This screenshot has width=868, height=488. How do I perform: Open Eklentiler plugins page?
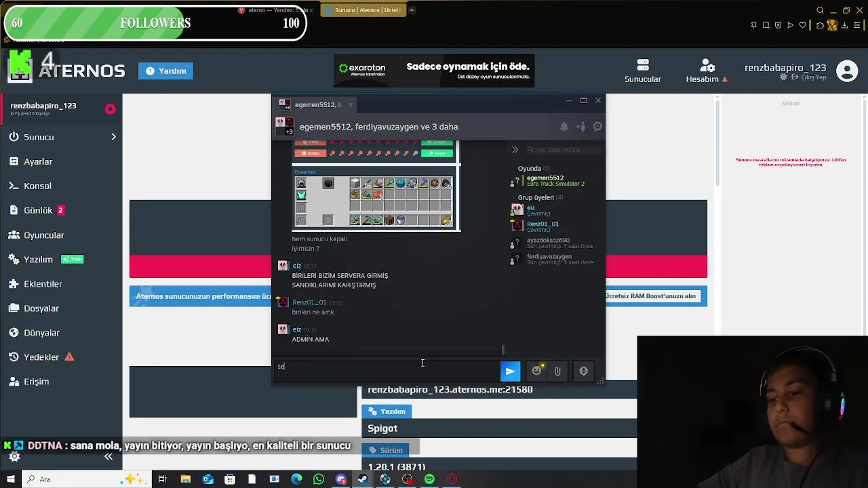[x=43, y=284]
